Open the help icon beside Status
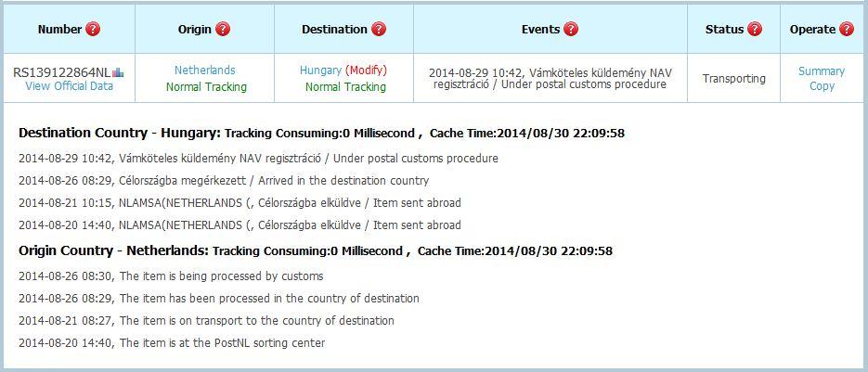This screenshot has height=372, width=868. click(x=755, y=29)
